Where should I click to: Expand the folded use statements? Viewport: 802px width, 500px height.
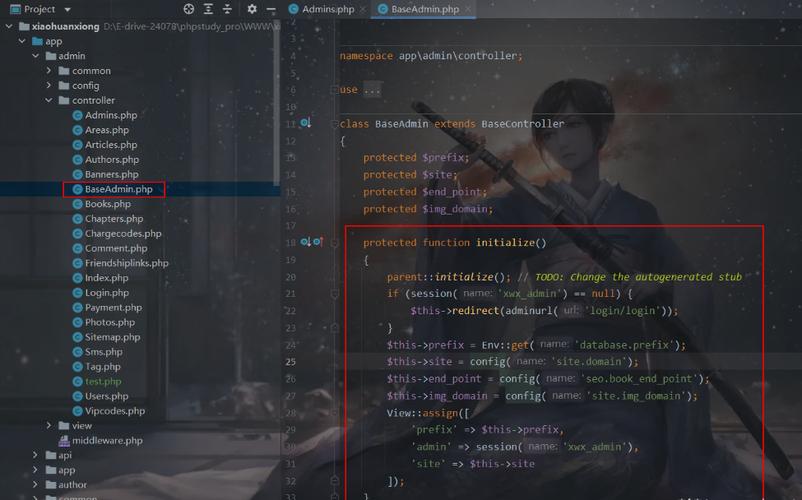tap(335, 89)
